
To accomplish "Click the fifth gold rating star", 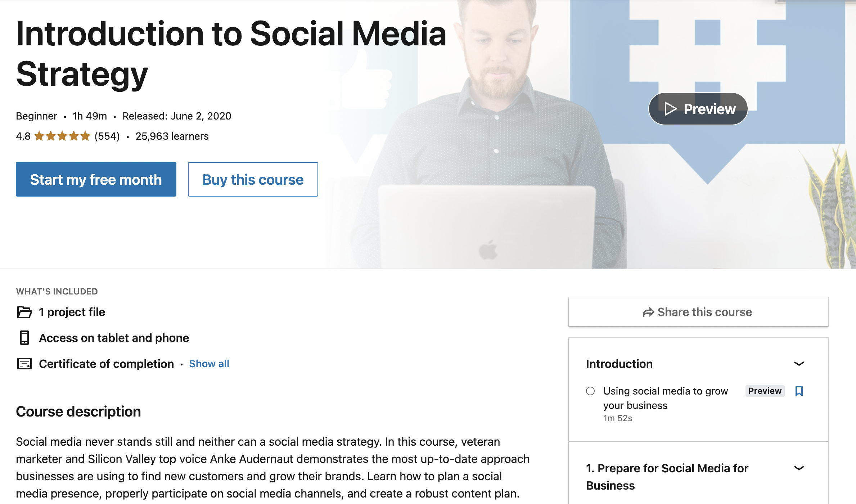I will [x=85, y=136].
